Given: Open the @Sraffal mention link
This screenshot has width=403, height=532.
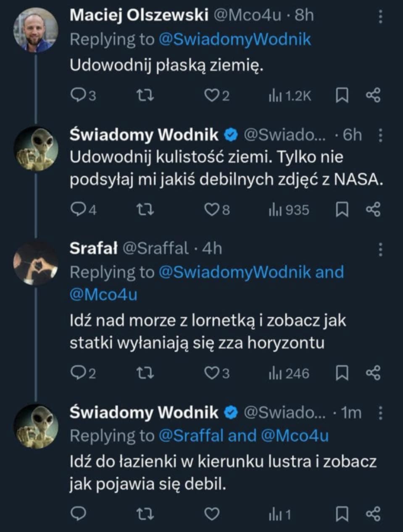Looking at the screenshot, I should click(191, 436).
